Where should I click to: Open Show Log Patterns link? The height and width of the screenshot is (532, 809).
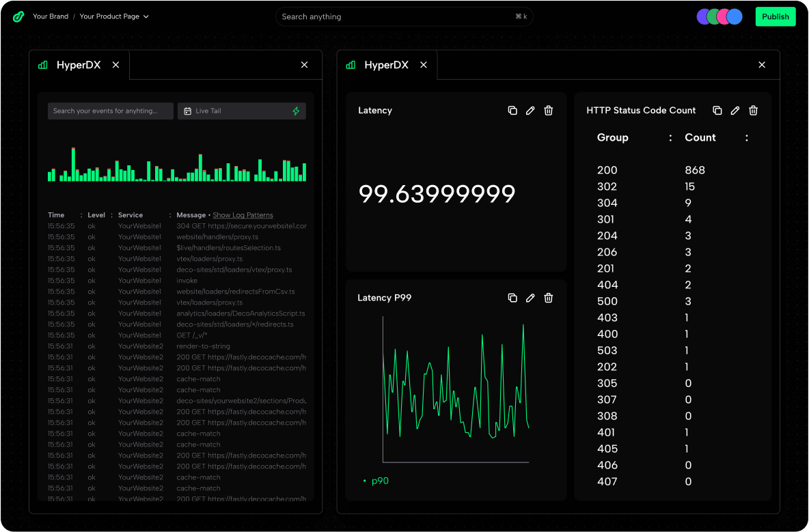[x=243, y=215]
